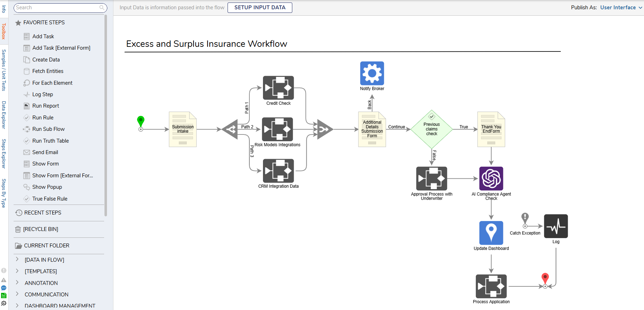Select the Log step on canvas
The image size is (644, 310).
pyautogui.click(x=556, y=226)
